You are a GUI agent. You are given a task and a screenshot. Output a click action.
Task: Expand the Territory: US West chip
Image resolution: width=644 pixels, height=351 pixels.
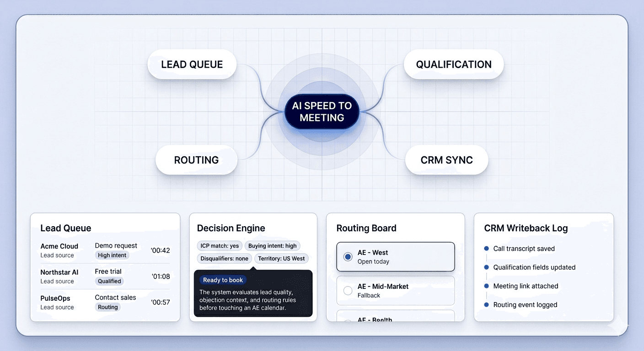[x=281, y=258]
